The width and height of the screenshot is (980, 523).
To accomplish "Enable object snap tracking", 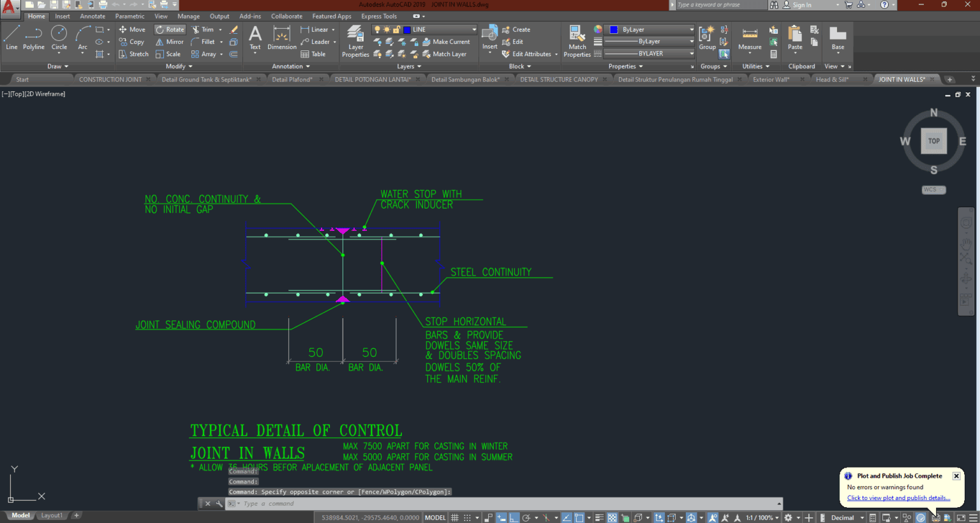I will click(x=567, y=517).
